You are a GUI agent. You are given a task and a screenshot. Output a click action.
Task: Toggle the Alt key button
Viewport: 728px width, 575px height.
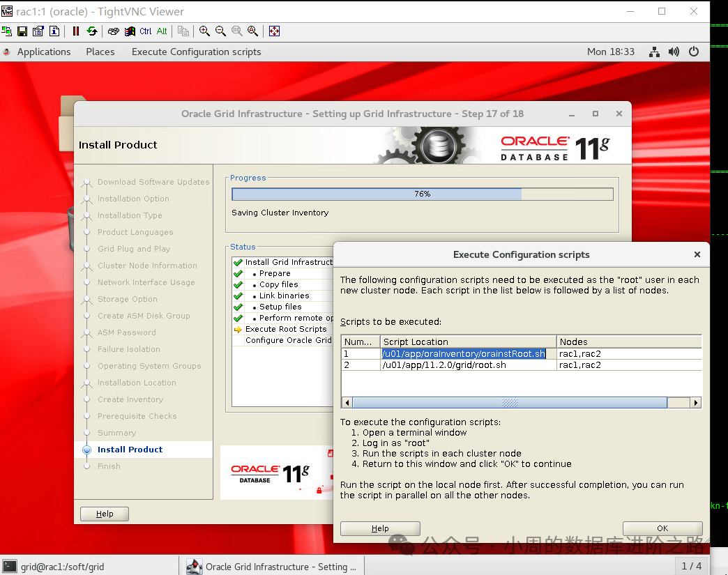[162, 31]
